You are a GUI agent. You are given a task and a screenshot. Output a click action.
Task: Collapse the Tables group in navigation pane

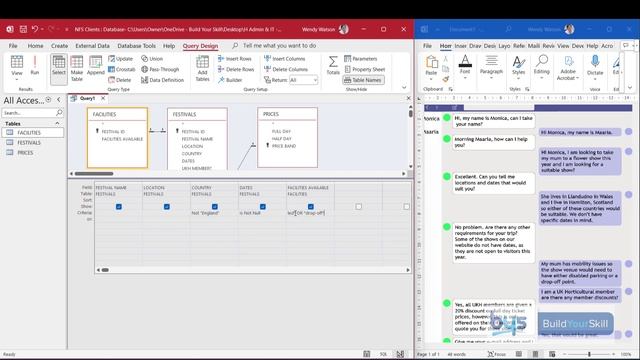tap(57, 123)
